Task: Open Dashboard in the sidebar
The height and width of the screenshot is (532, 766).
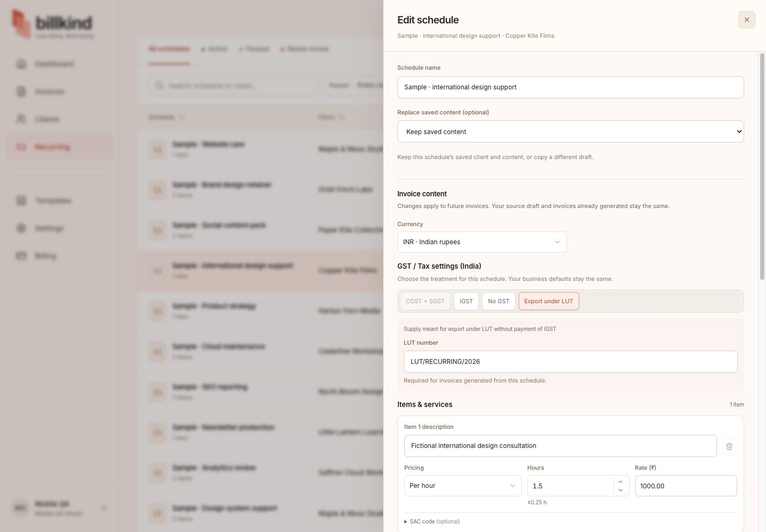Action: 59,64
